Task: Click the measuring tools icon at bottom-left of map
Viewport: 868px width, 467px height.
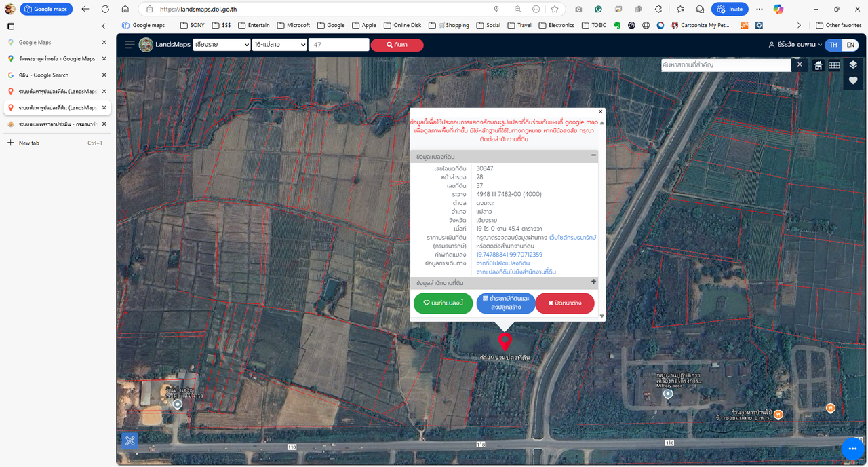Action: click(130, 441)
